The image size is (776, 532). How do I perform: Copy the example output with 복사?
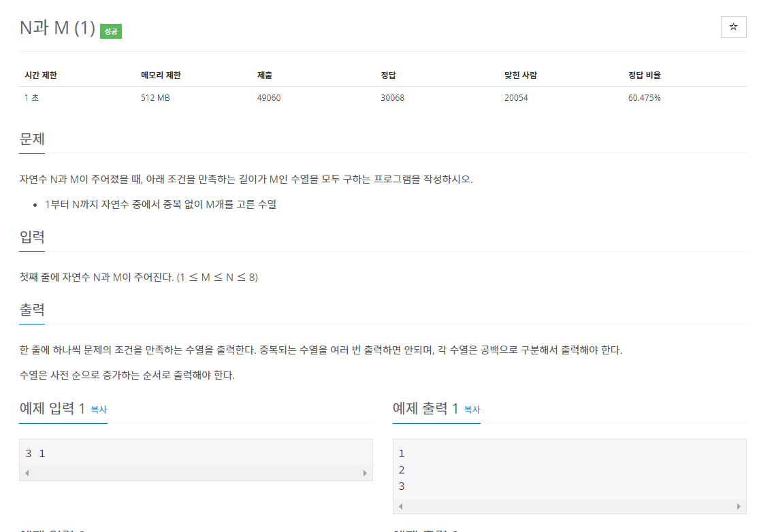pyautogui.click(x=472, y=410)
